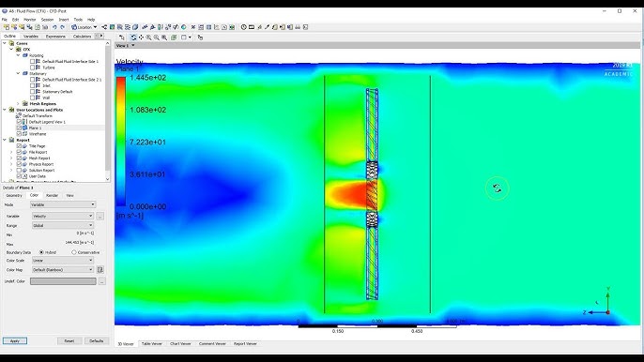Switch to the Render tab
The image size is (644, 362).
[x=52, y=196]
